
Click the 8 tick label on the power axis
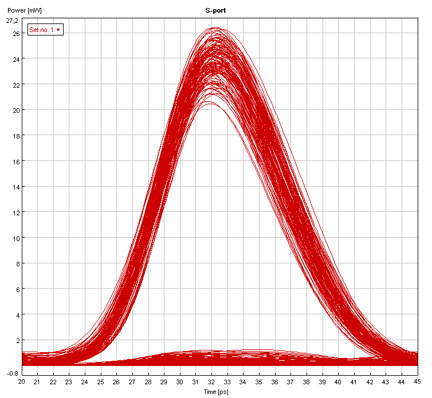[x=17, y=263]
